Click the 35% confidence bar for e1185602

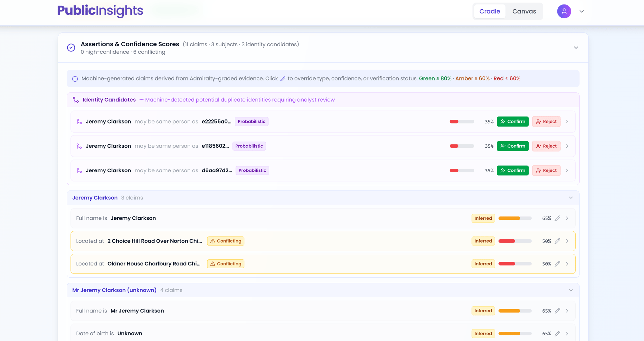[462, 146]
